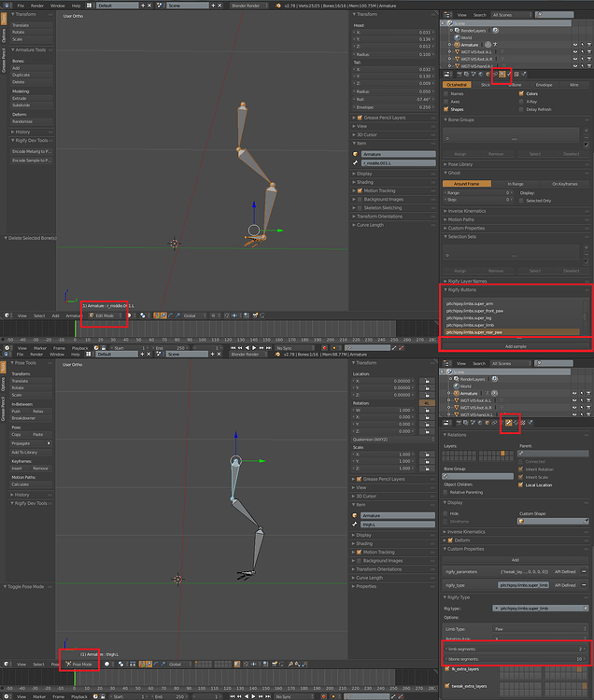Click restrict-select cursor icon for Armature in top outliner
This screenshot has height=700, width=594.
tap(583, 45)
